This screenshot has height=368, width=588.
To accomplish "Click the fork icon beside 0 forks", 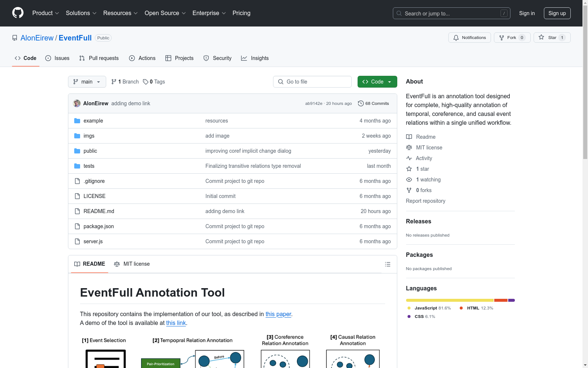I will pyautogui.click(x=409, y=190).
